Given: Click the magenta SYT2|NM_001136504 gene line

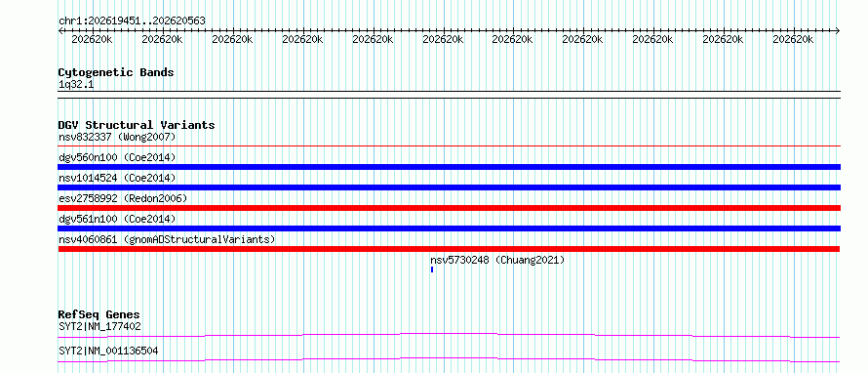Looking at the screenshot, I should pos(449,359).
